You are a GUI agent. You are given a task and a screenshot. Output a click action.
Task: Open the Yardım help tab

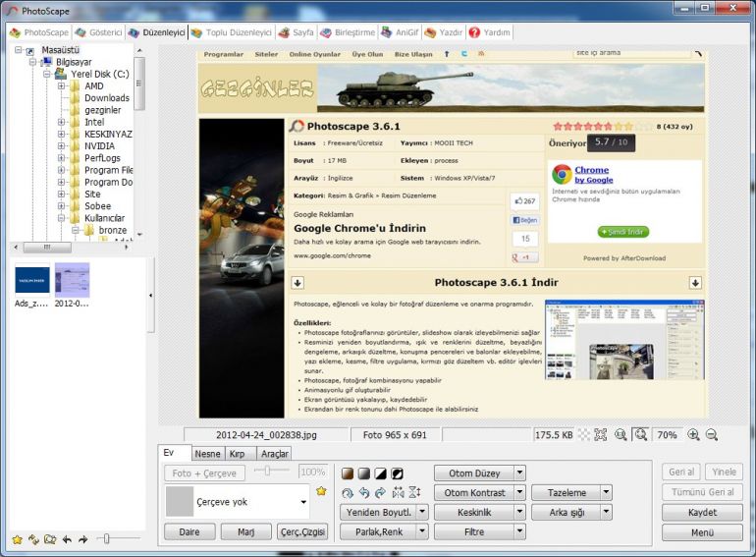(x=490, y=32)
